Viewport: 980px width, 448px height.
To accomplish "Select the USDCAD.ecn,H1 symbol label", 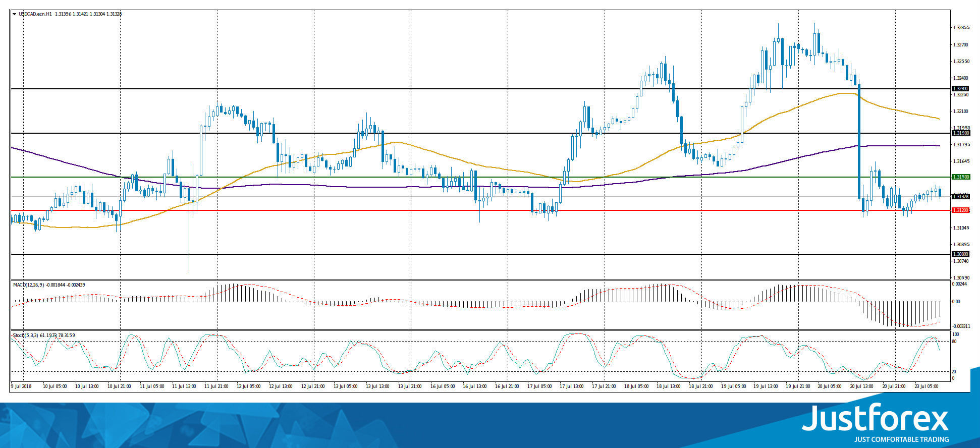I will coord(35,14).
